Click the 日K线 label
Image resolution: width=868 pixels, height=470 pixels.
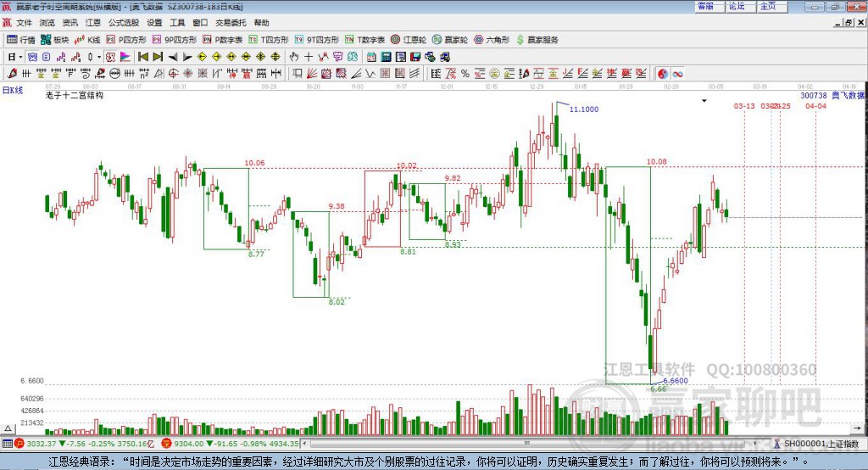[x=13, y=90]
